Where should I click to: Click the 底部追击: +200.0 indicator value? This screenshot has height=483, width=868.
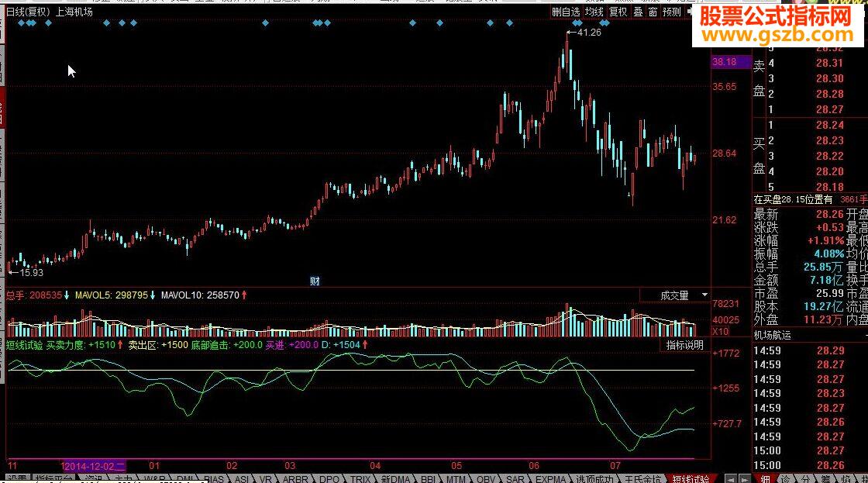click(x=227, y=345)
